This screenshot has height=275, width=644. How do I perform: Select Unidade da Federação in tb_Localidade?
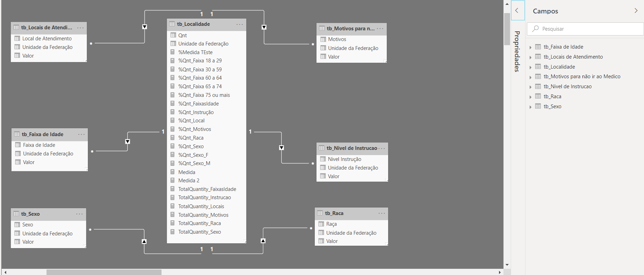point(204,44)
